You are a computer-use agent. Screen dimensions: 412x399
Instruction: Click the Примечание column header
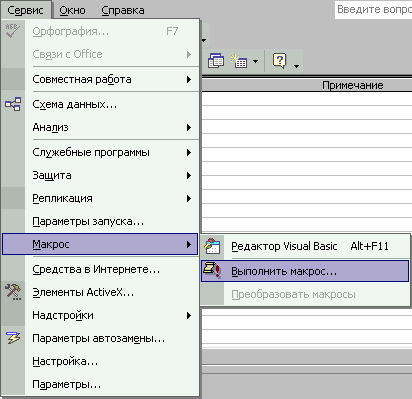(353, 85)
